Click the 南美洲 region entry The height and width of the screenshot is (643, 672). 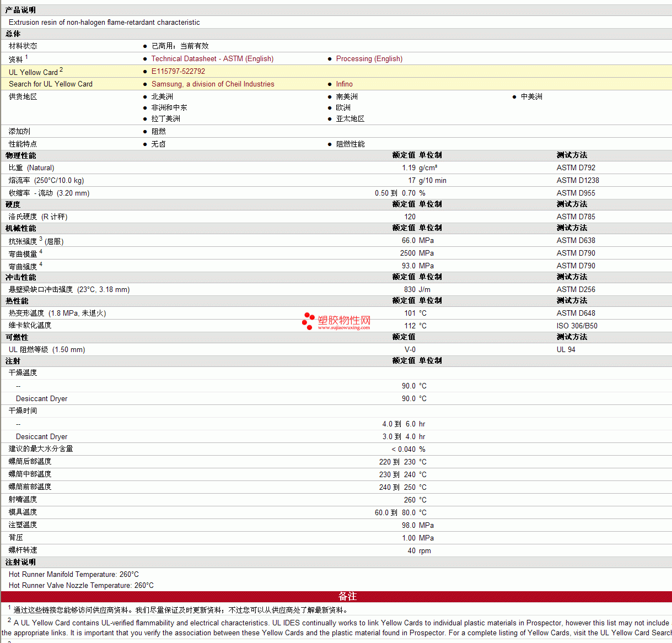pyautogui.click(x=347, y=97)
